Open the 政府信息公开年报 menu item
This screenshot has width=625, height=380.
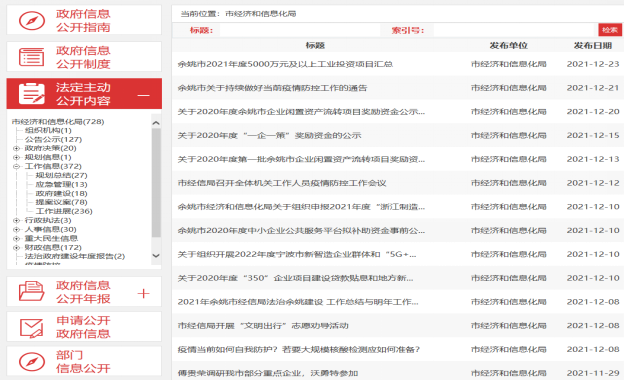coord(84,292)
